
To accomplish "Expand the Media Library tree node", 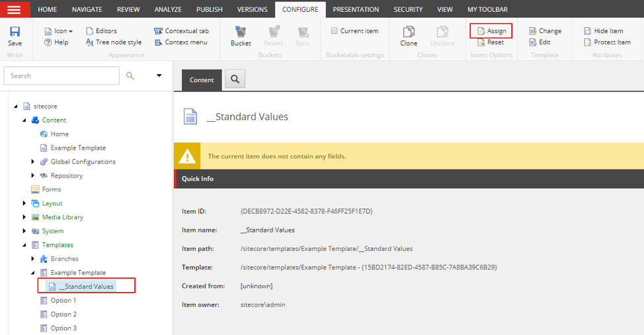I will tap(25, 217).
